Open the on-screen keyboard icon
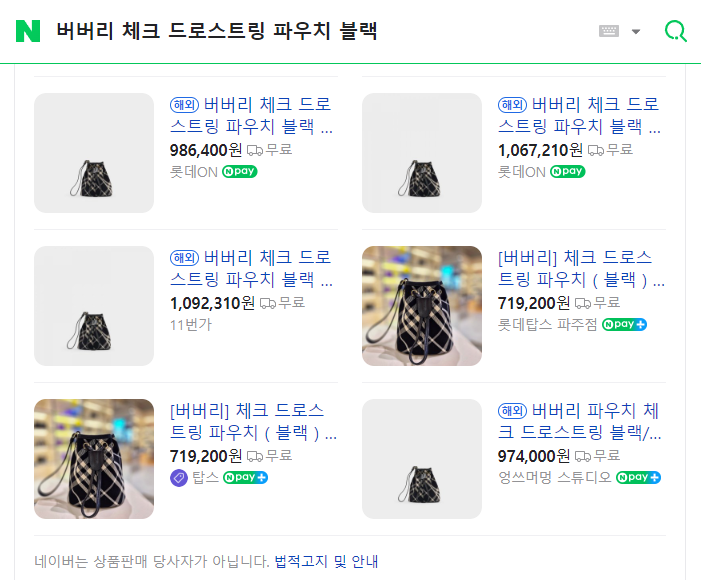Viewport: 701px width, 580px height. click(609, 31)
